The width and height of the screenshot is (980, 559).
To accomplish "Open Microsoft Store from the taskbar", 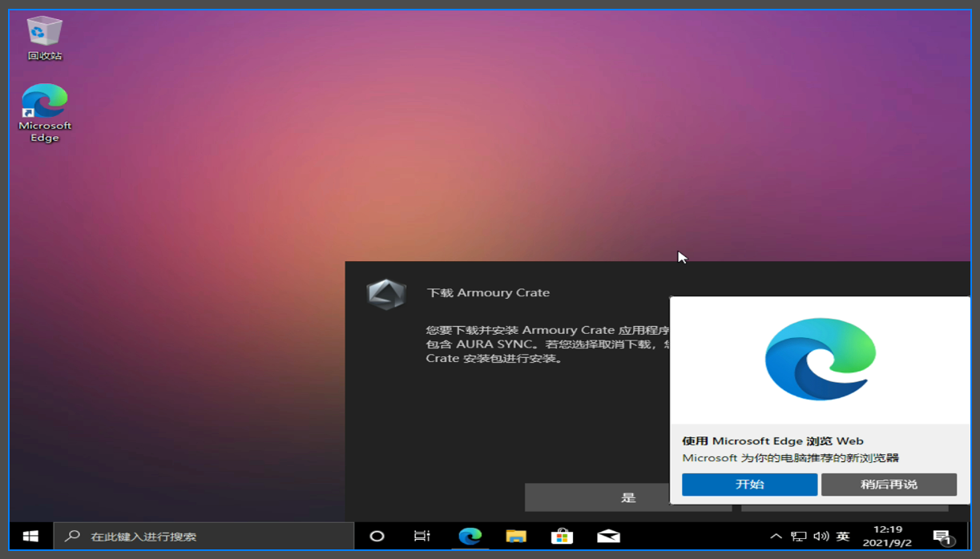I will pyautogui.click(x=562, y=536).
